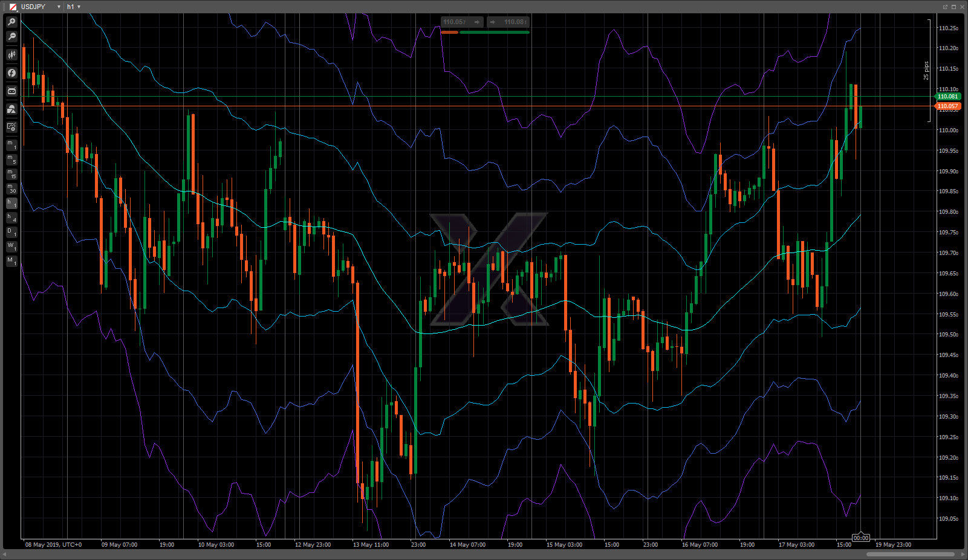Switch to W1 weekly timeframe
Image resolution: width=968 pixels, height=560 pixels.
(11, 246)
